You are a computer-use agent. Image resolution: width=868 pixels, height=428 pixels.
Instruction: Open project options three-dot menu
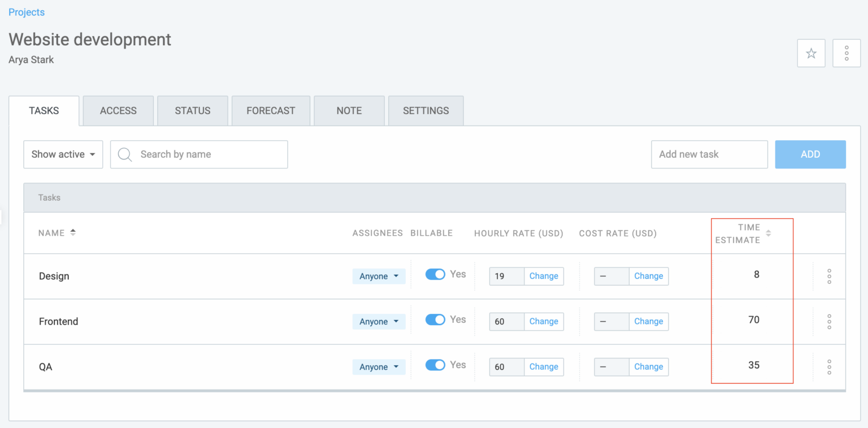(x=847, y=54)
